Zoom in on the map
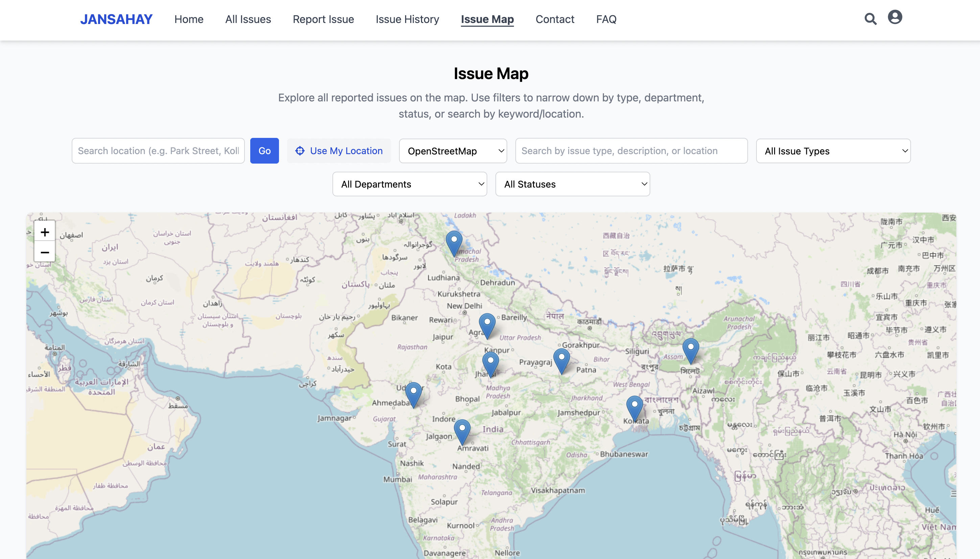This screenshot has width=980, height=559. pos(45,232)
